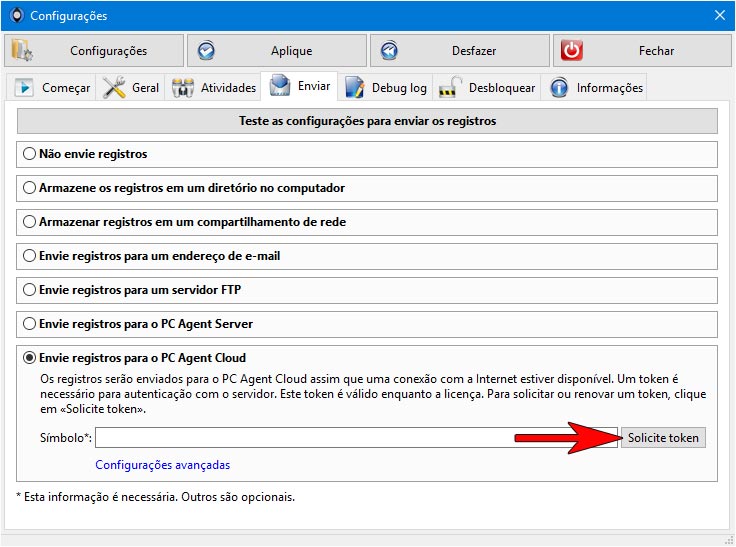
Task: Close the Configurações window
Action: pyautogui.click(x=720, y=15)
